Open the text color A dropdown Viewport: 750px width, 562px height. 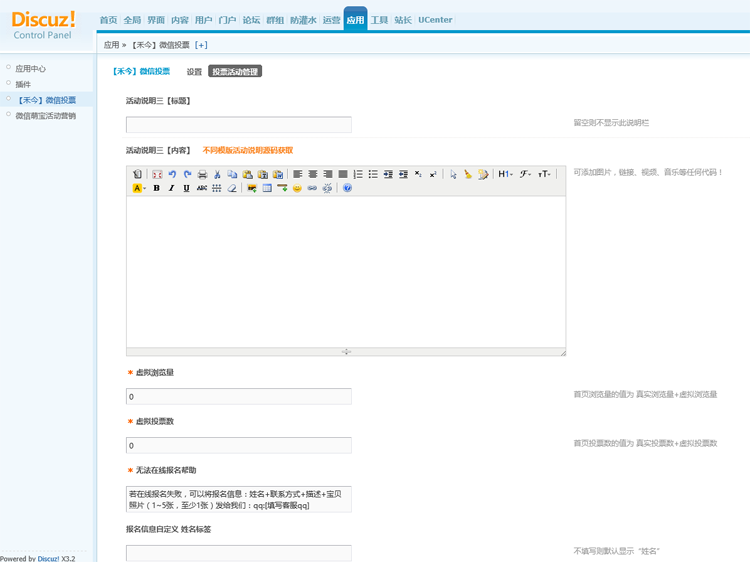pos(139,188)
